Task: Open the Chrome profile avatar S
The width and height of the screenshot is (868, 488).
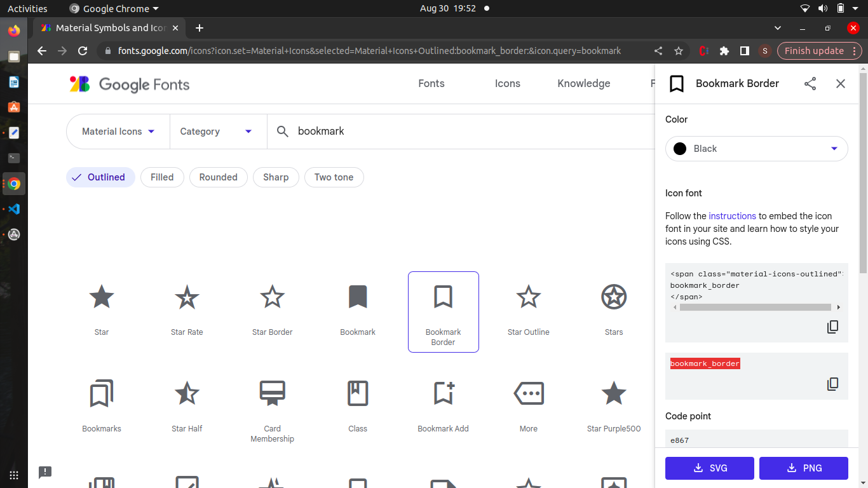Action: 765,51
